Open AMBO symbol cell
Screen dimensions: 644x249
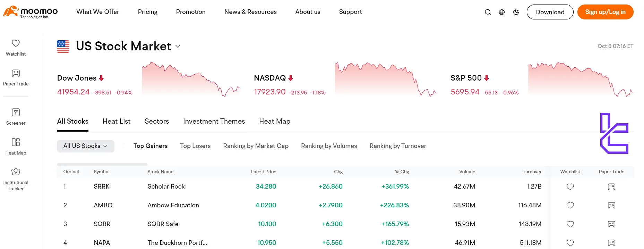(x=103, y=205)
